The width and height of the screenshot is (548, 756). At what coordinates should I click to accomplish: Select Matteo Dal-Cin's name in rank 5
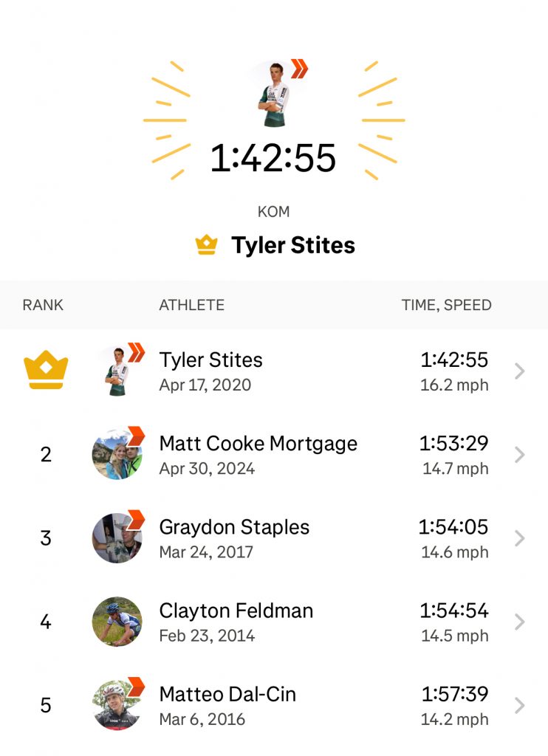[x=227, y=695]
